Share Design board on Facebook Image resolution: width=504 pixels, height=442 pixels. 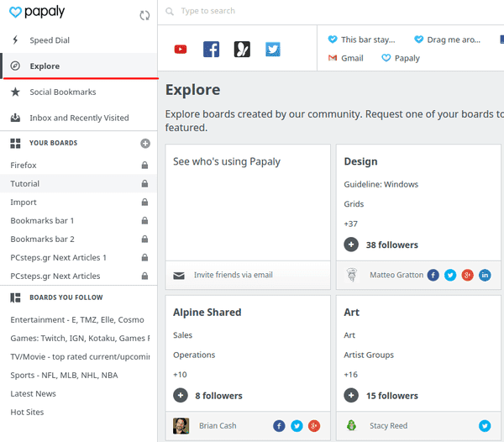433,275
